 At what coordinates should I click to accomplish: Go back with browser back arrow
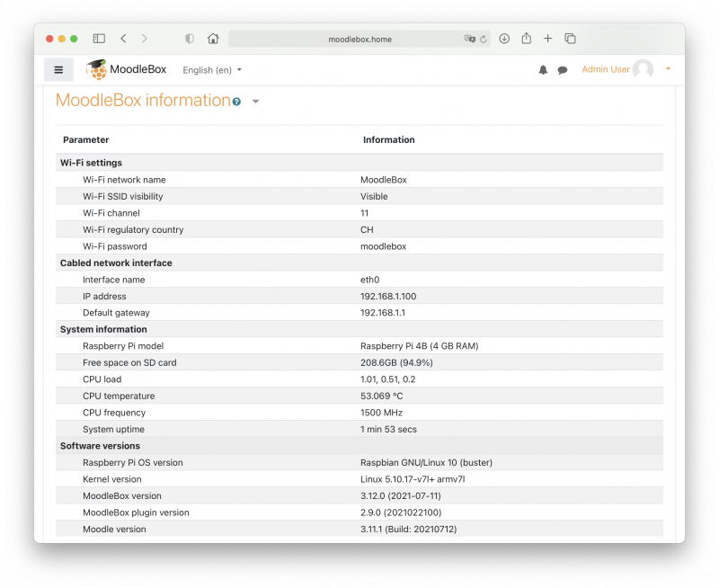coord(123,39)
